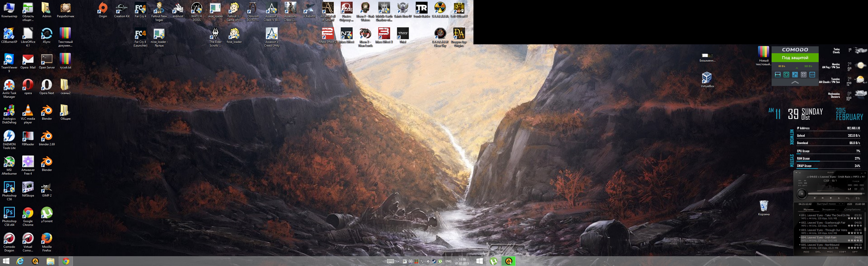
Task: Click the ADD button below the playlist
Action: point(806,252)
